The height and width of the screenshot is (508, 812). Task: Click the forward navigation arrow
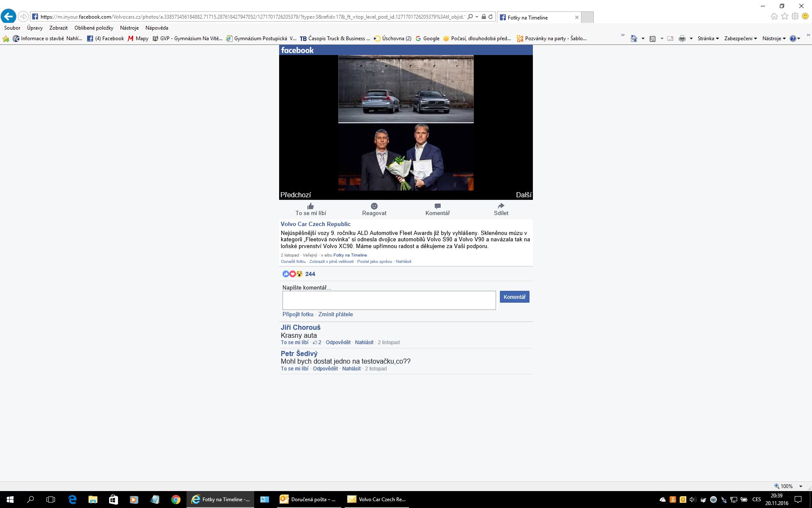[23, 17]
